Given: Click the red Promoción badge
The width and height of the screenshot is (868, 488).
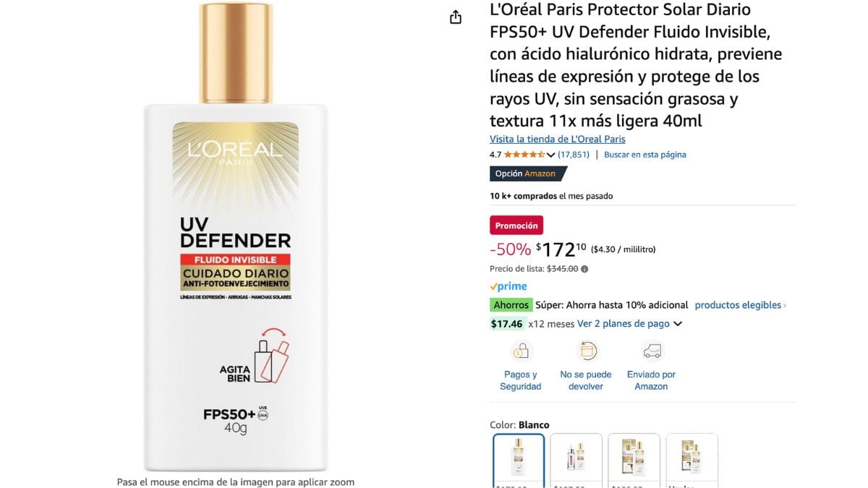Looking at the screenshot, I should coord(516,226).
